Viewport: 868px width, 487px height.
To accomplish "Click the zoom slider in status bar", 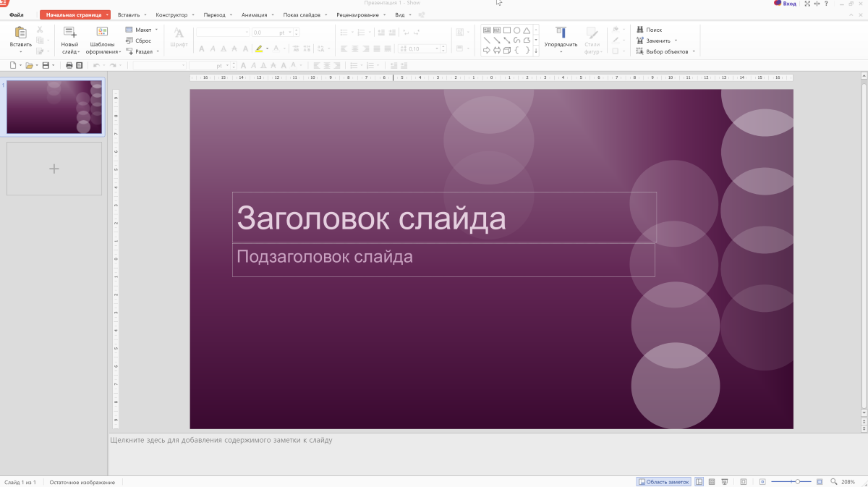I will point(797,481).
